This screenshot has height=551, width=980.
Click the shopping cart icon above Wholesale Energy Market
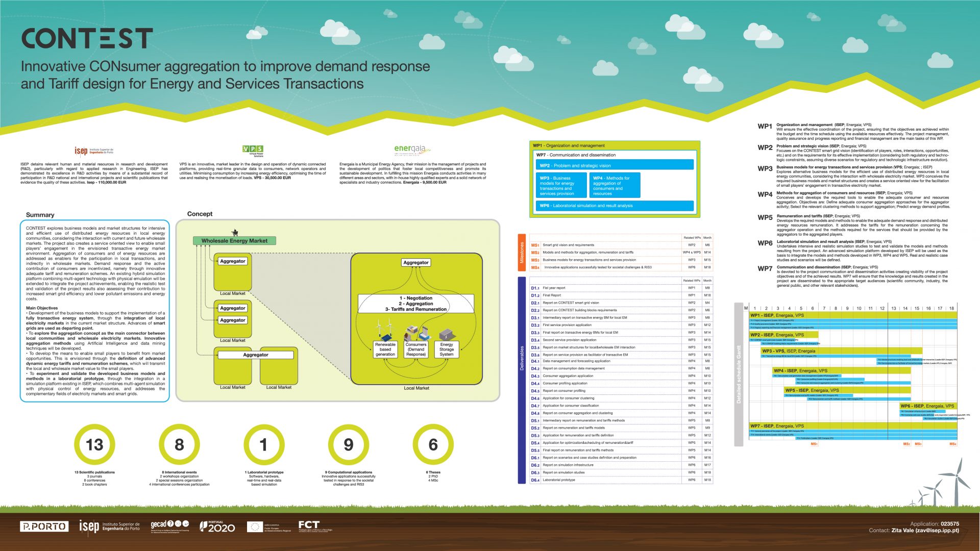235,232
